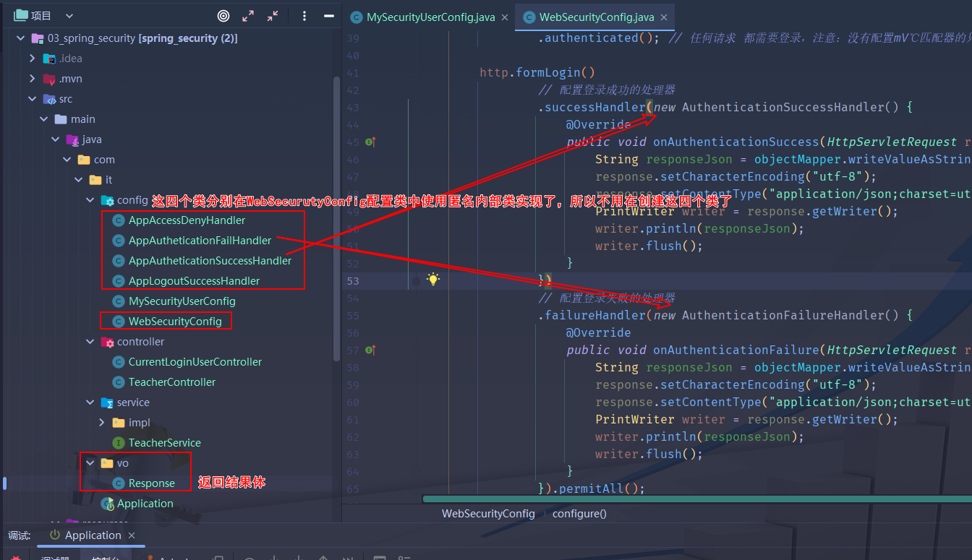Screen dimensions: 972x560
Task: Expand the .idea folder
Action: pos(32,59)
